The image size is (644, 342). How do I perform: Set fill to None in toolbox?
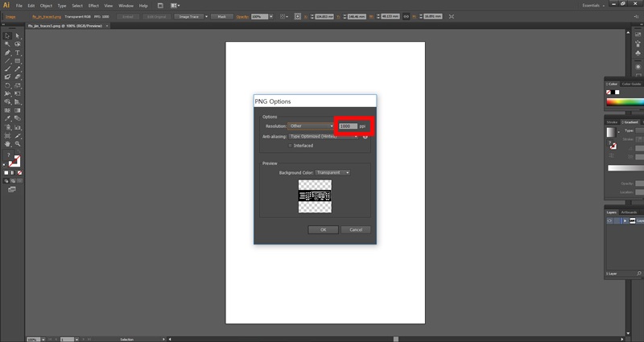coord(19,173)
